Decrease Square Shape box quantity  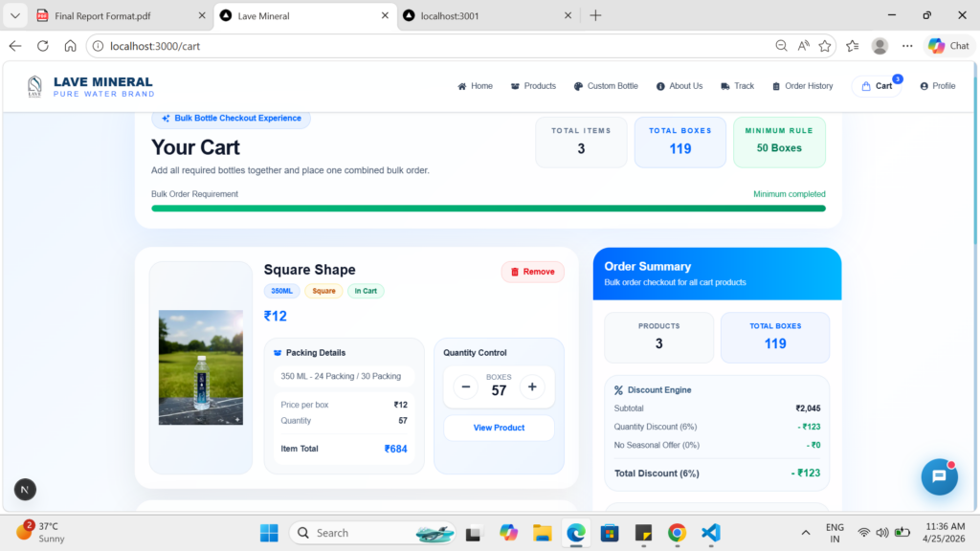(x=466, y=386)
